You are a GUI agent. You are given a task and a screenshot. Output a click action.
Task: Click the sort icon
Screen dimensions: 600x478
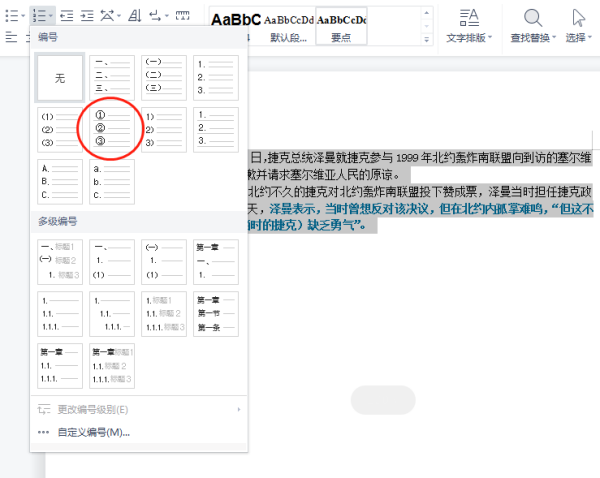pyautogui.click(x=135, y=16)
